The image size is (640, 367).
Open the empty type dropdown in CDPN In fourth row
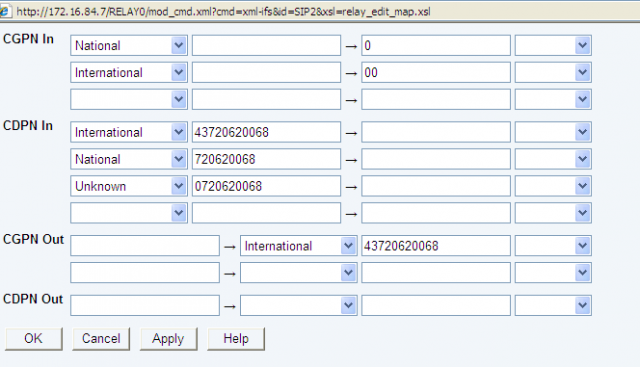pyautogui.click(x=129, y=213)
